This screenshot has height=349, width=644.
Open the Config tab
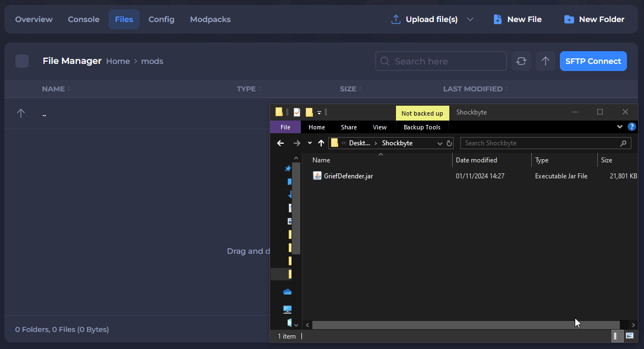point(161,19)
